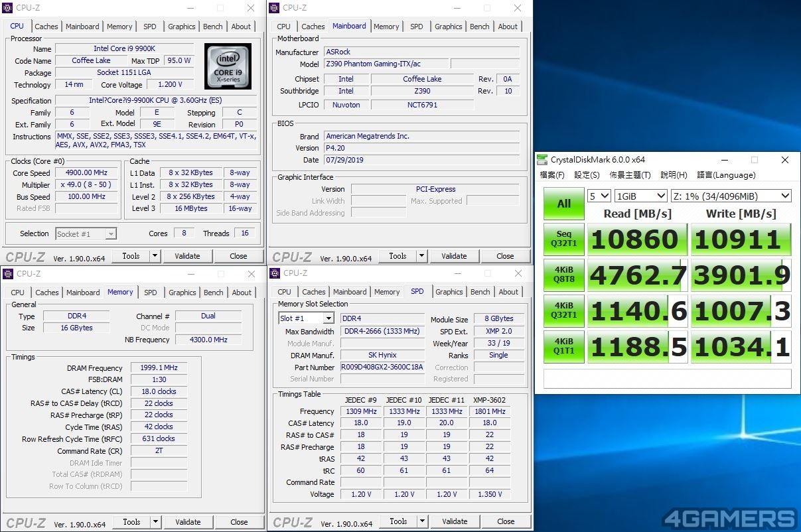Viewport: 801px width, 532px height.
Task: Select the SPD tab in the Memory timings window
Action: click(x=151, y=293)
